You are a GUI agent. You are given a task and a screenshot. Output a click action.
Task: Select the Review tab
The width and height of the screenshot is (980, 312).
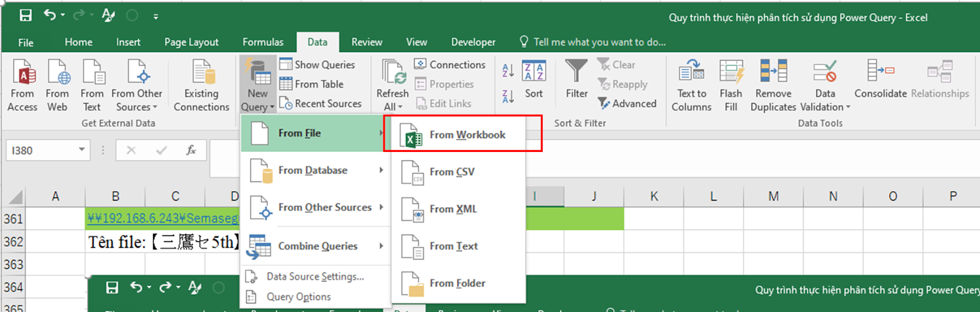point(366,42)
